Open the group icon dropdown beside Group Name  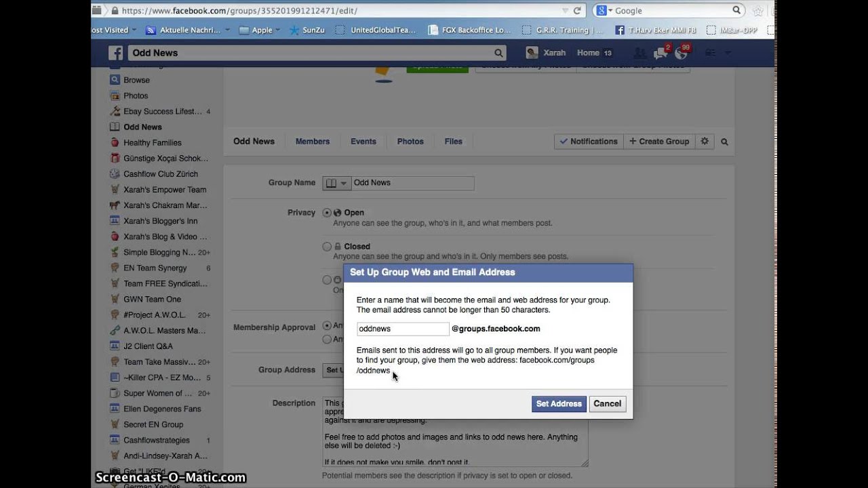(336, 183)
